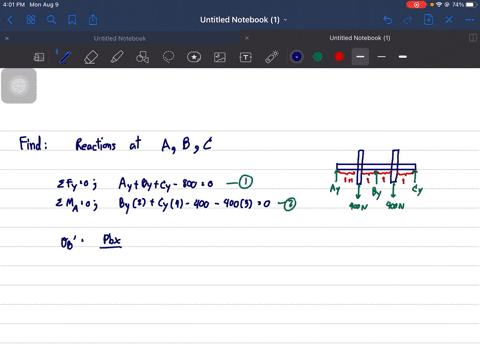Close the Untitled Notebook tab
This screenshot has height=360, width=480.
point(7,39)
